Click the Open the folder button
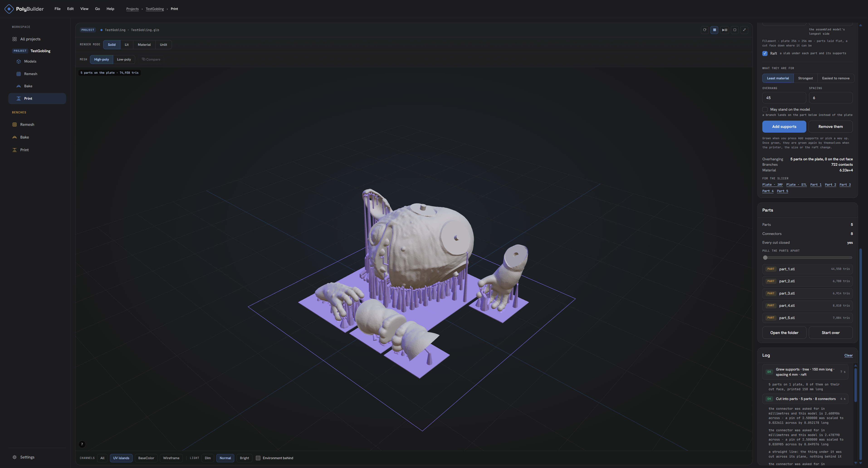868x468 pixels. click(x=784, y=333)
